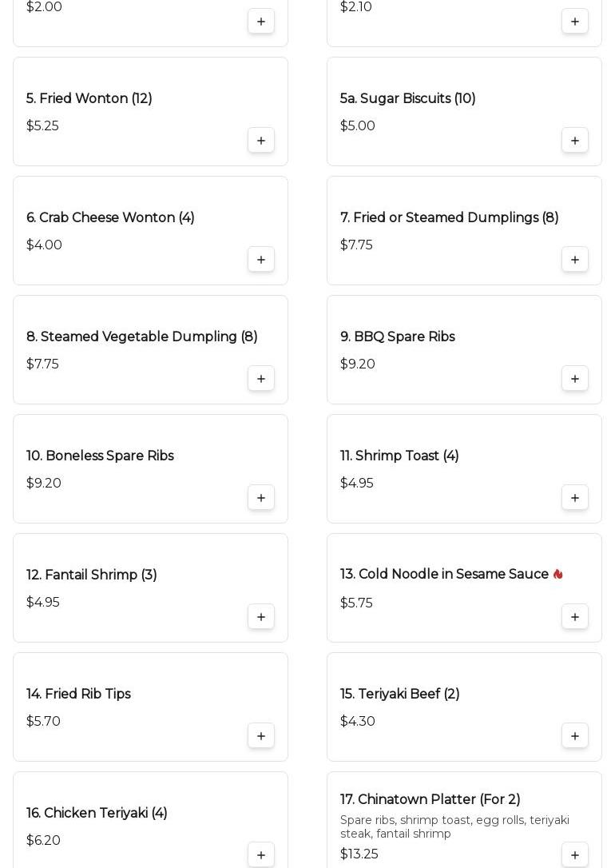This screenshot has height=868, width=615.
Task: Add Fried Wonton (12) to cart
Action: tap(261, 141)
